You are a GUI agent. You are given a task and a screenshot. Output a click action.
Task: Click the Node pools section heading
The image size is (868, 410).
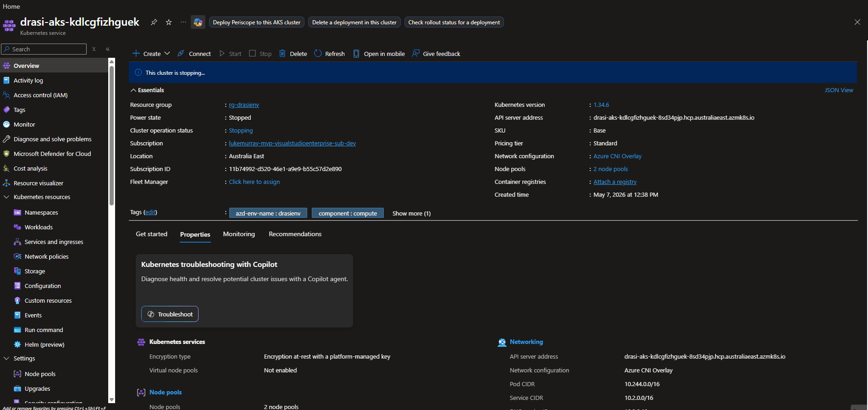coord(166,392)
